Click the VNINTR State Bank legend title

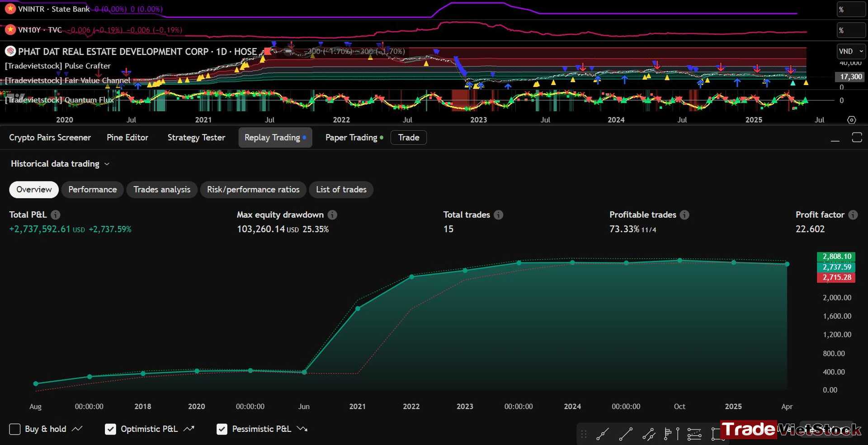coord(54,9)
